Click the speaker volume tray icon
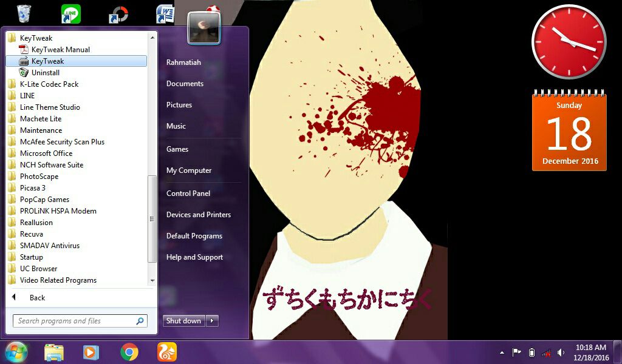 [561, 352]
